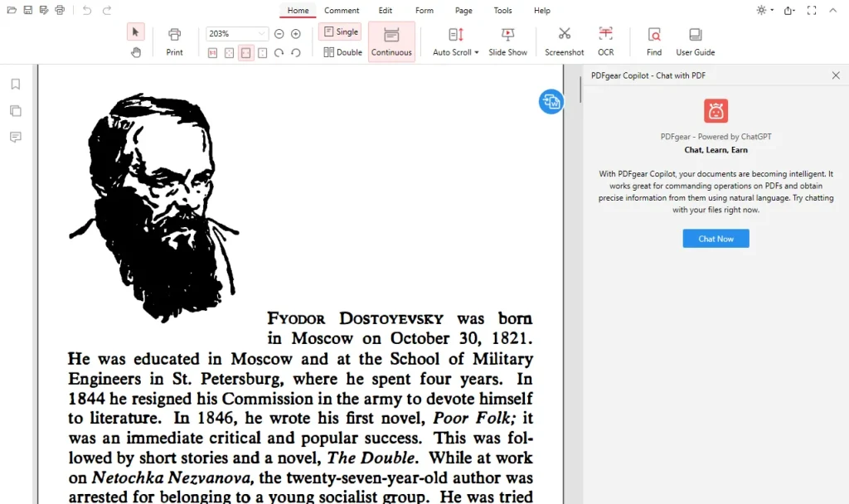The height and width of the screenshot is (504, 849).
Task: Click the Open file folder icon
Action: (x=12, y=10)
